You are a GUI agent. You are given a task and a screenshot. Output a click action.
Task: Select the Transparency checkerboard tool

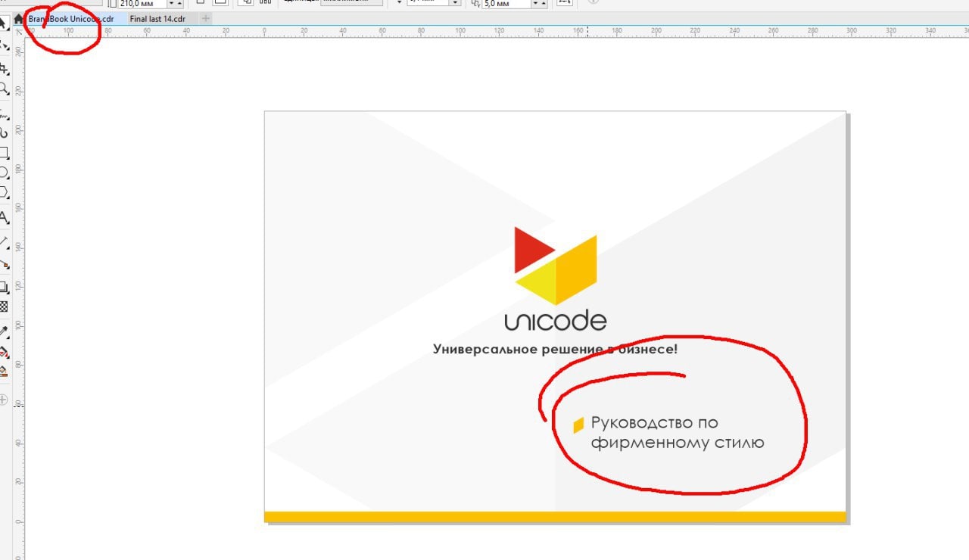point(4,306)
